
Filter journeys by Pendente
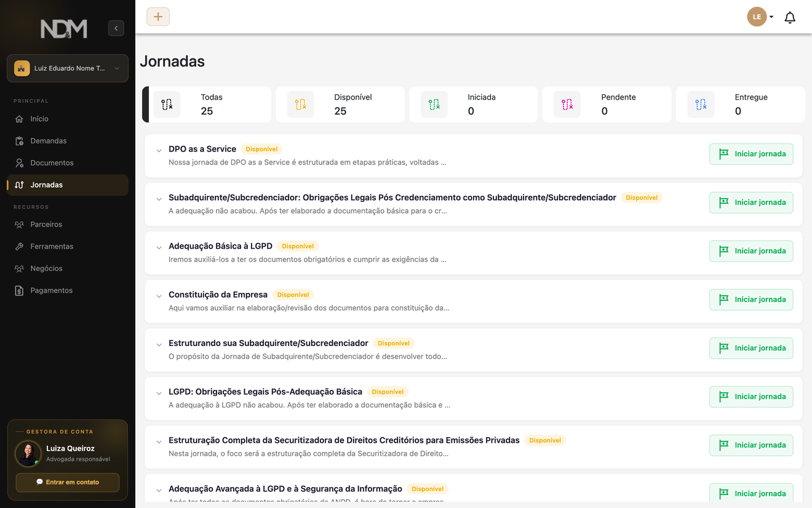pyautogui.click(x=607, y=104)
